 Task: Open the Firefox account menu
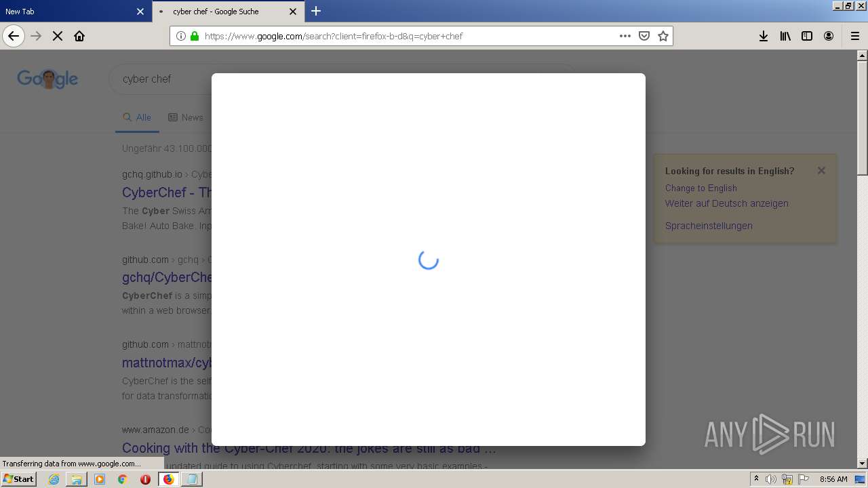[x=829, y=36]
